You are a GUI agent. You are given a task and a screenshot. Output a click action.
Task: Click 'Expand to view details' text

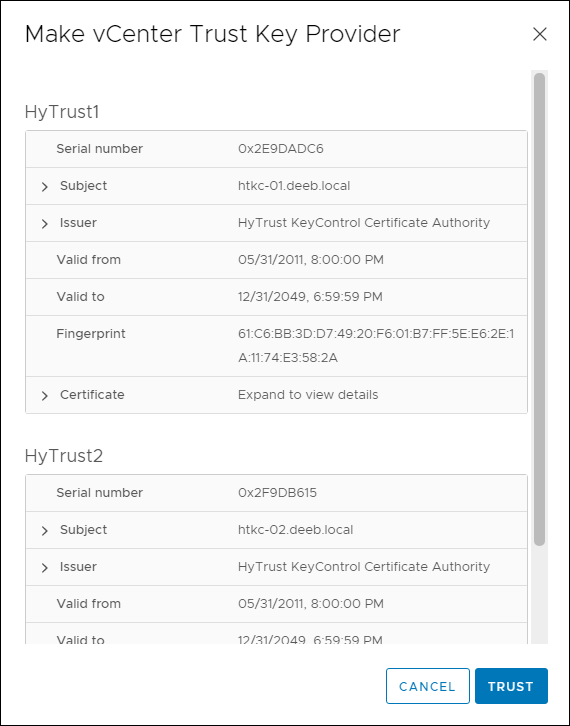coord(308,394)
